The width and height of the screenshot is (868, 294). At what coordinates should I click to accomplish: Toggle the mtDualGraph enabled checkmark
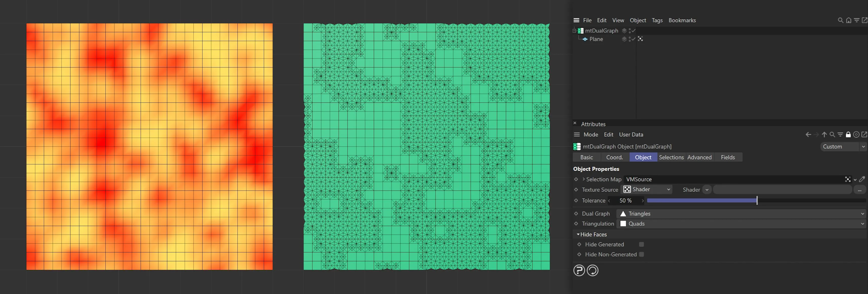coord(633,30)
